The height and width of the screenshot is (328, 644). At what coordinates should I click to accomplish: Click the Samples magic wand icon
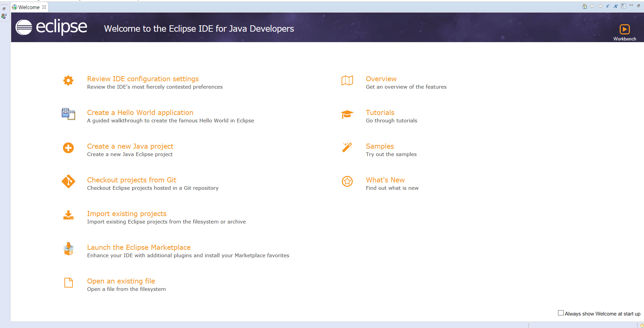pyautogui.click(x=347, y=147)
